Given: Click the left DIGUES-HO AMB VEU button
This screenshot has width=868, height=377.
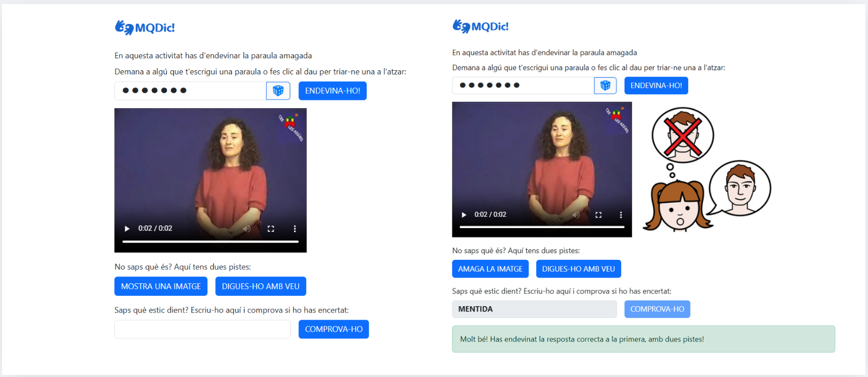Looking at the screenshot, I should 261,286.
